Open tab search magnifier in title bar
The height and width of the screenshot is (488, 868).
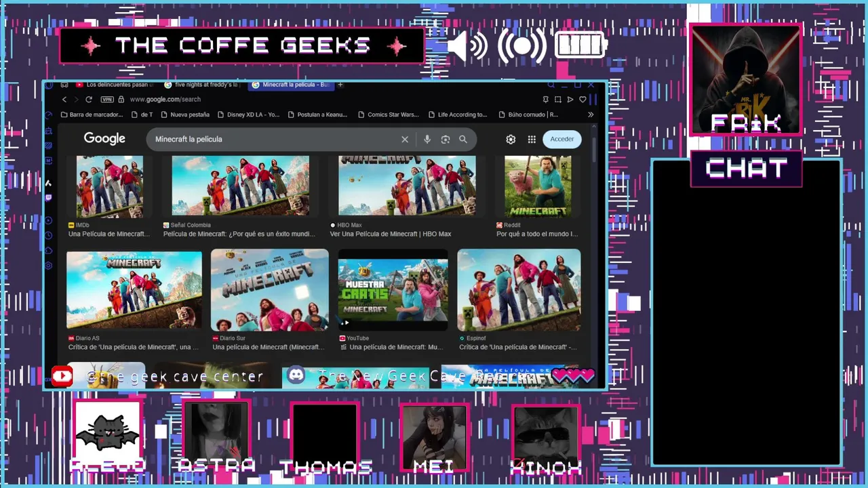[x=551, y=85]
